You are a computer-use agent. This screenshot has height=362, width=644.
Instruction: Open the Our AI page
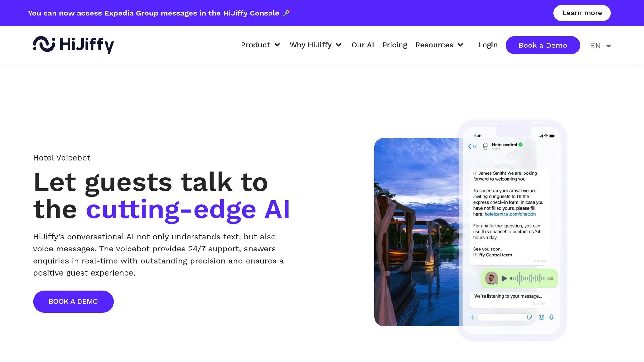pos(363,45)
